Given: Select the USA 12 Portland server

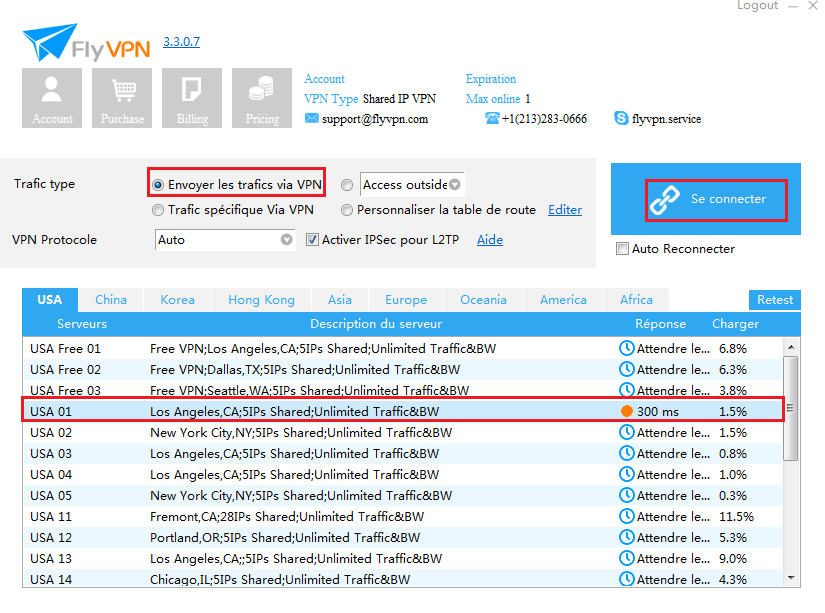Looking at the screenshot, I should coord(403,538).
